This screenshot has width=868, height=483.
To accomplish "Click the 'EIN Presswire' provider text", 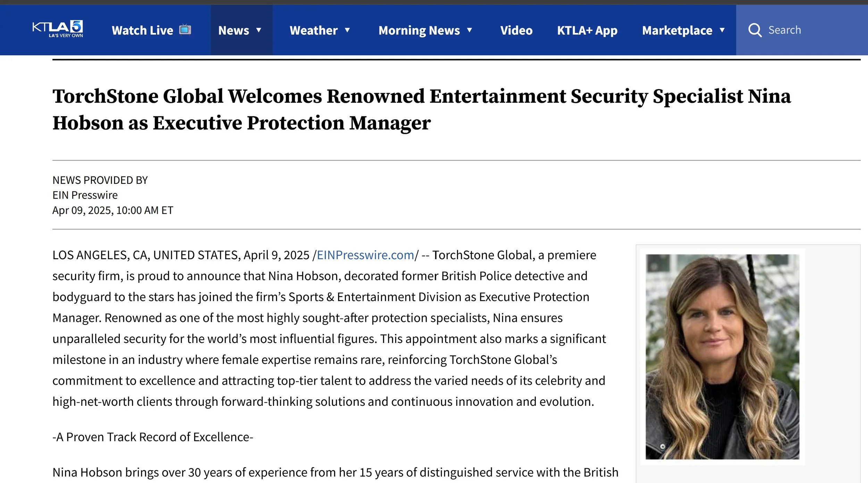I will click(x=85, y=195).
